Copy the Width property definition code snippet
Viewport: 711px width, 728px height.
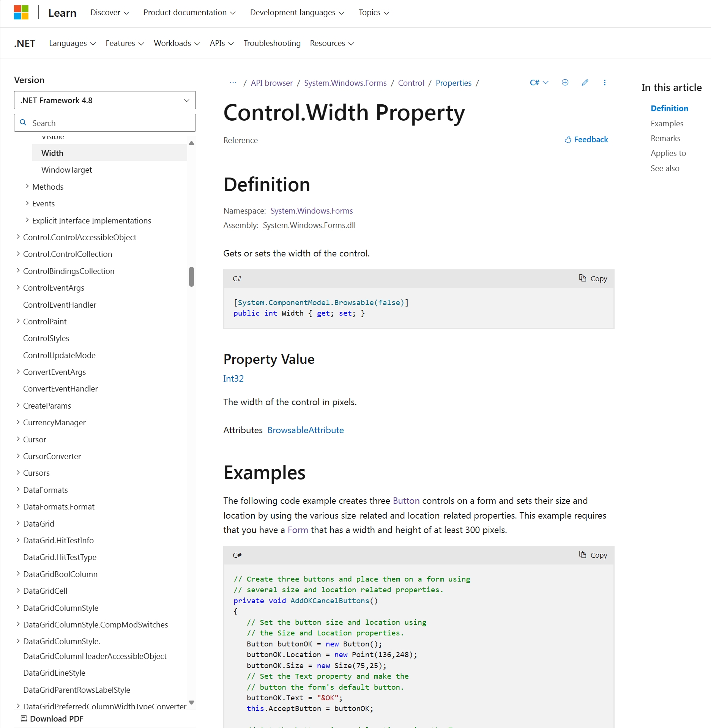click(x=593, y=278)
